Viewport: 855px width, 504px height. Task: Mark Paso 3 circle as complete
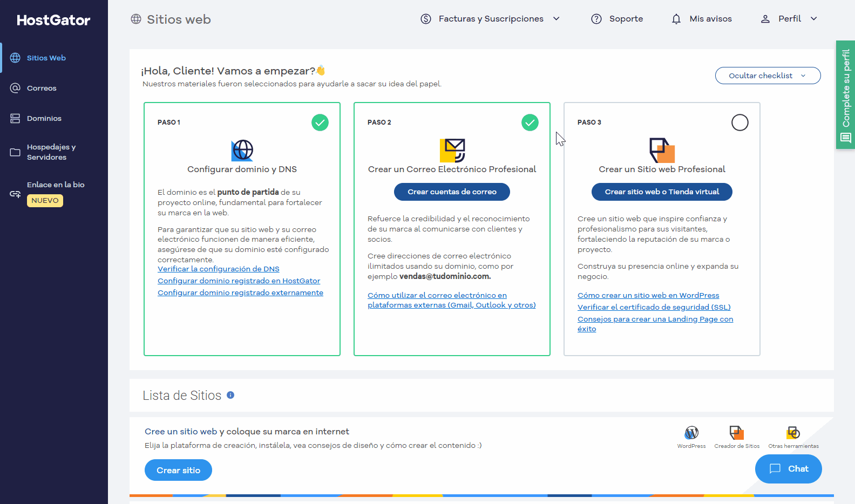point(740,122)
